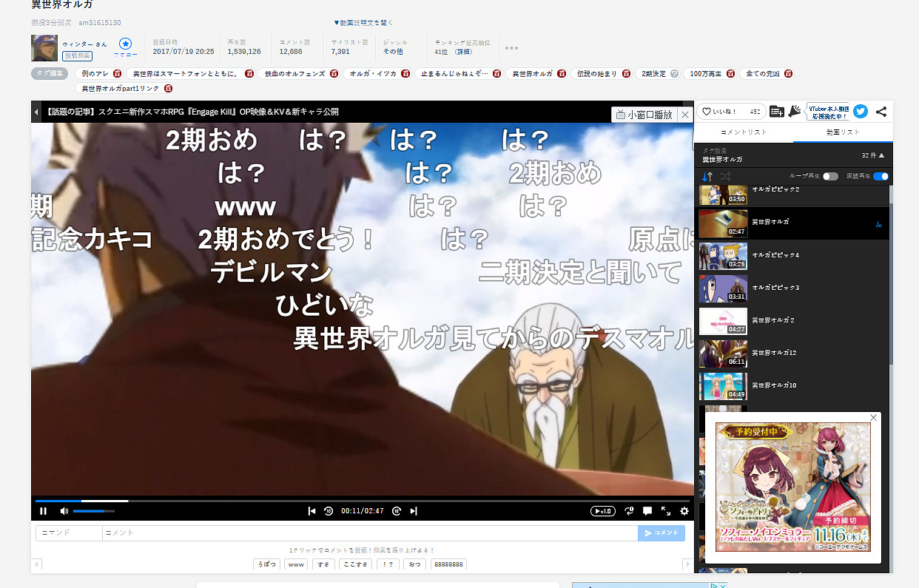Enter fullscreen mode in player

[666, 511]
